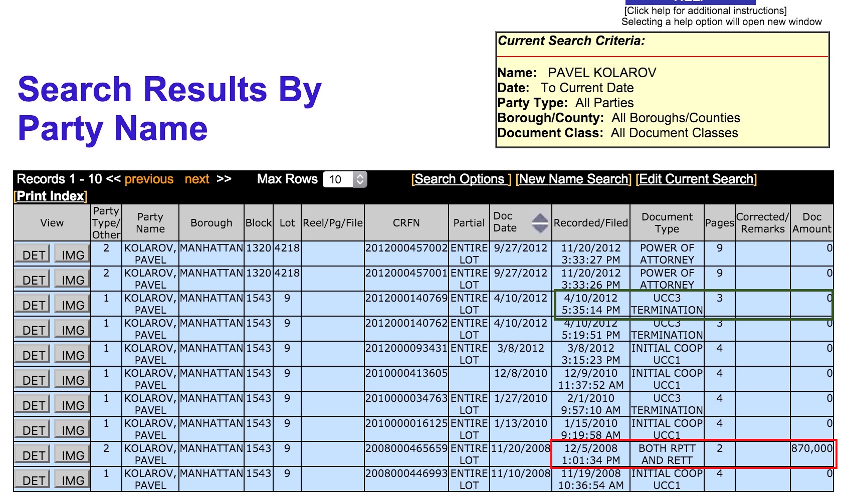Open the Max Rows dropdown

pos(345,179)
